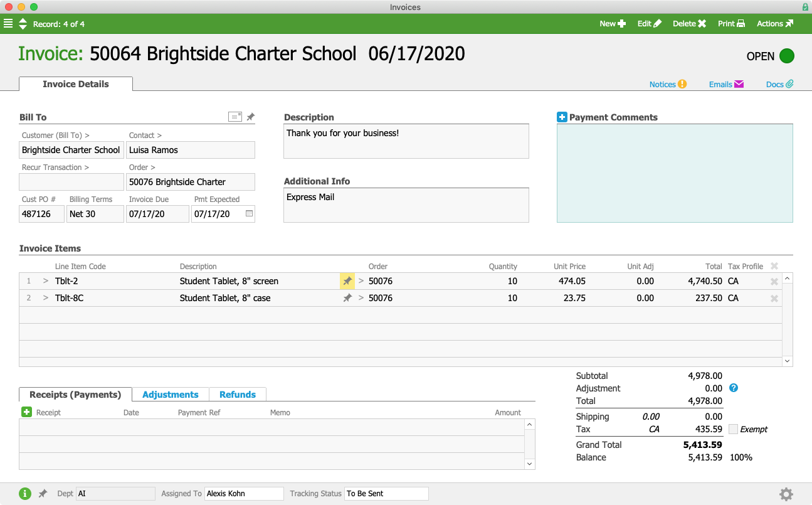Remove the Tblt-8C line item with X

(774, 299)
